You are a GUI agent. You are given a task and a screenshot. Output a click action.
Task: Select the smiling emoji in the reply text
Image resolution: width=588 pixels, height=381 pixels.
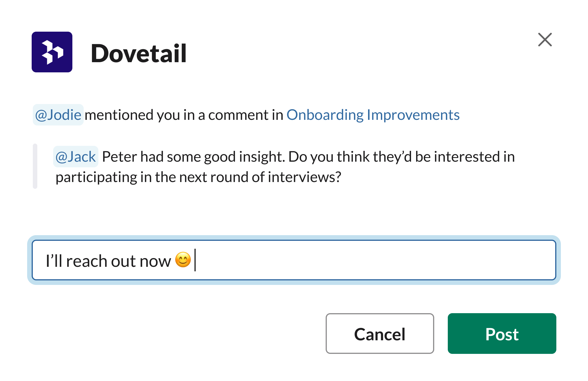point(183,261)
